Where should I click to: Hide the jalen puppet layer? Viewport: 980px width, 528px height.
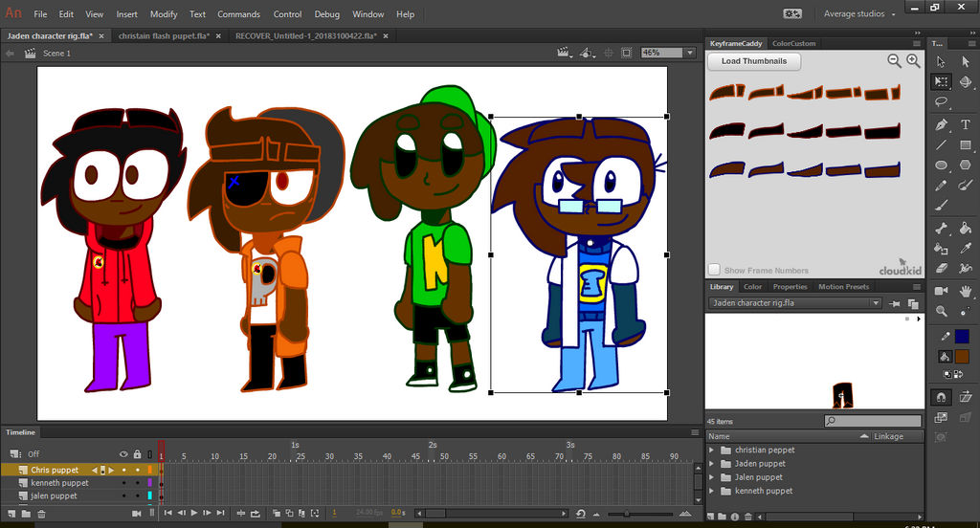pos(123,496)
